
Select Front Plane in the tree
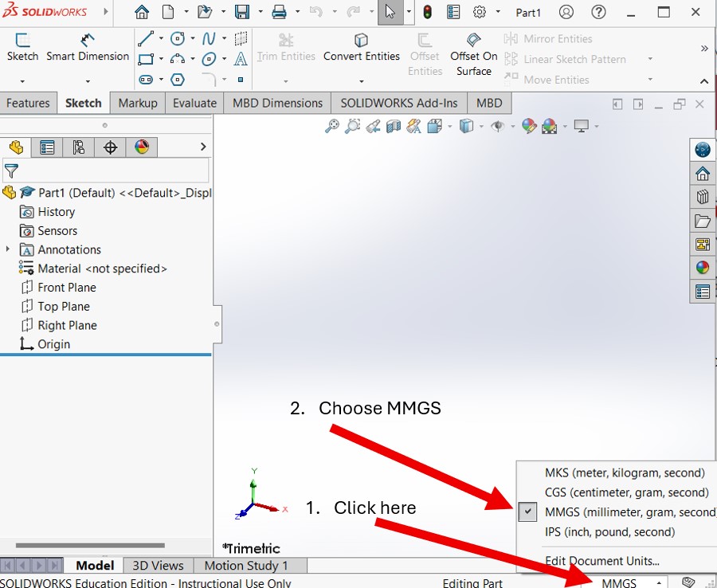coord(67,288)
